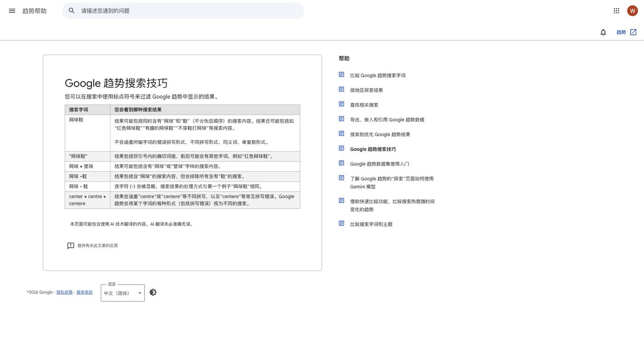Click the search magnifier icon
Image resolution: width=644 pixels, height=362 pixels.
[72, 11]
